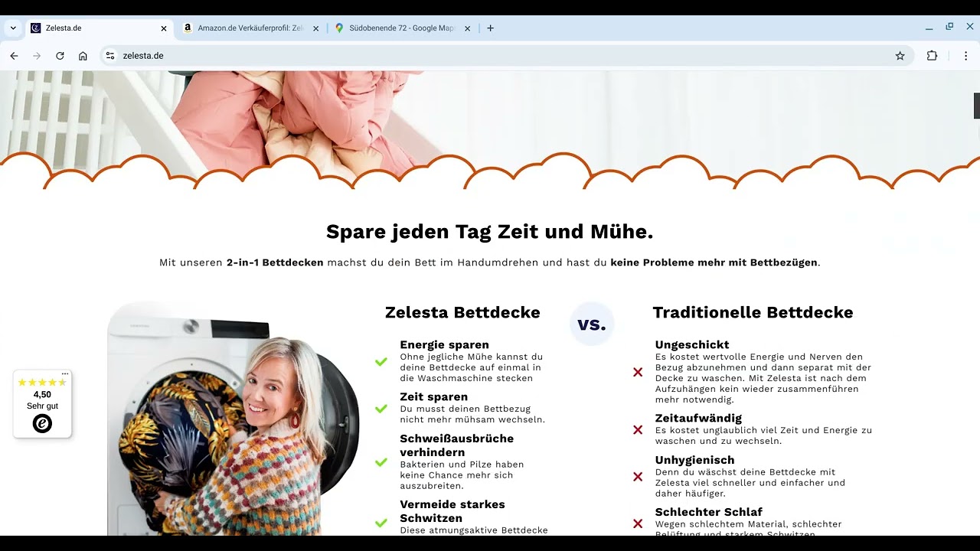The width and height of the screenshot is (980, 551).
Task: Click the Ungeschickt title
Action: [692, 345]
